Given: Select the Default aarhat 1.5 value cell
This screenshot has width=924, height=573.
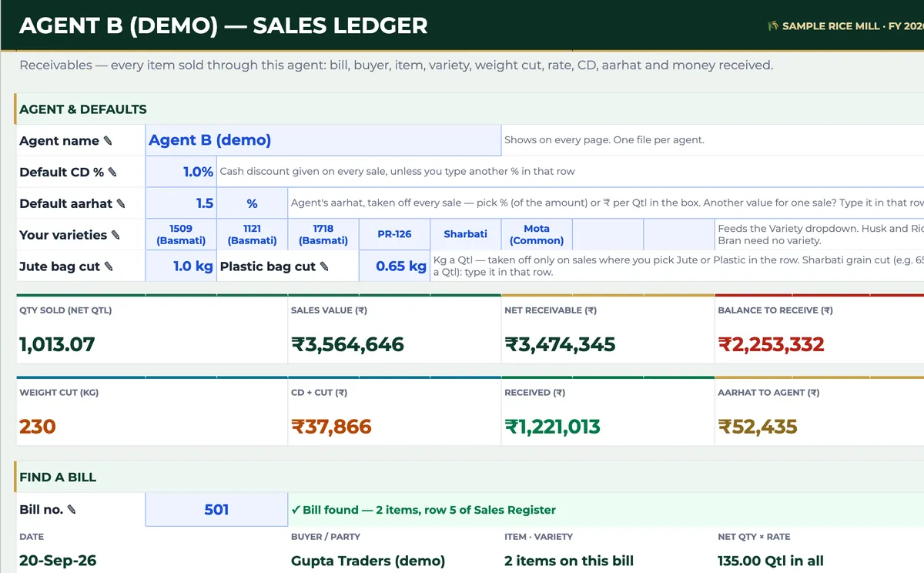Looking at the screenshot, I should click(x=181, y=203).
